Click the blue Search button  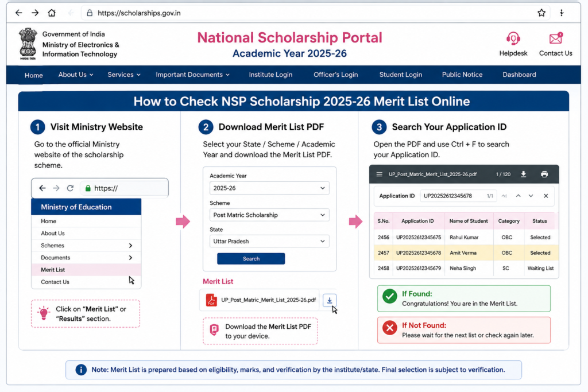pos(251,259)
